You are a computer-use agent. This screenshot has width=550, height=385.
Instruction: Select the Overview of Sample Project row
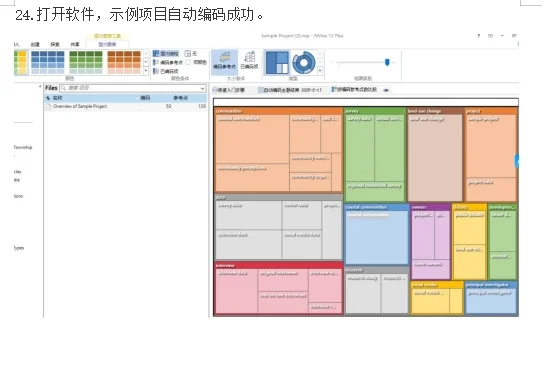click(126, 106)
